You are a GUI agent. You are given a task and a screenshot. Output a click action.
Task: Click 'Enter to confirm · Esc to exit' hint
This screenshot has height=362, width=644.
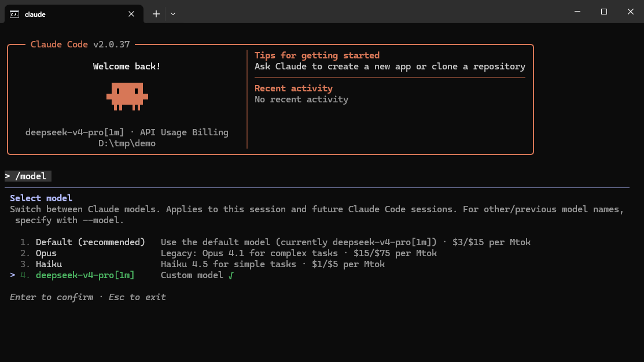tap(88, 297)
